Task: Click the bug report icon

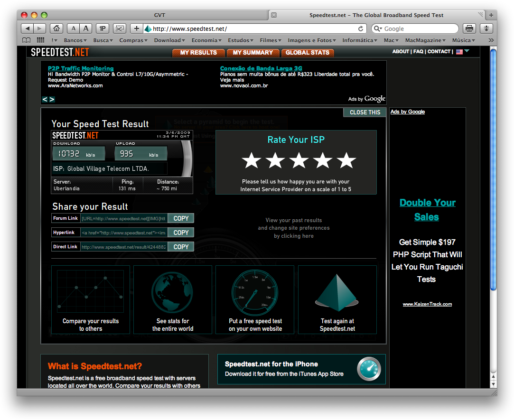Action: tap(486, 28)
